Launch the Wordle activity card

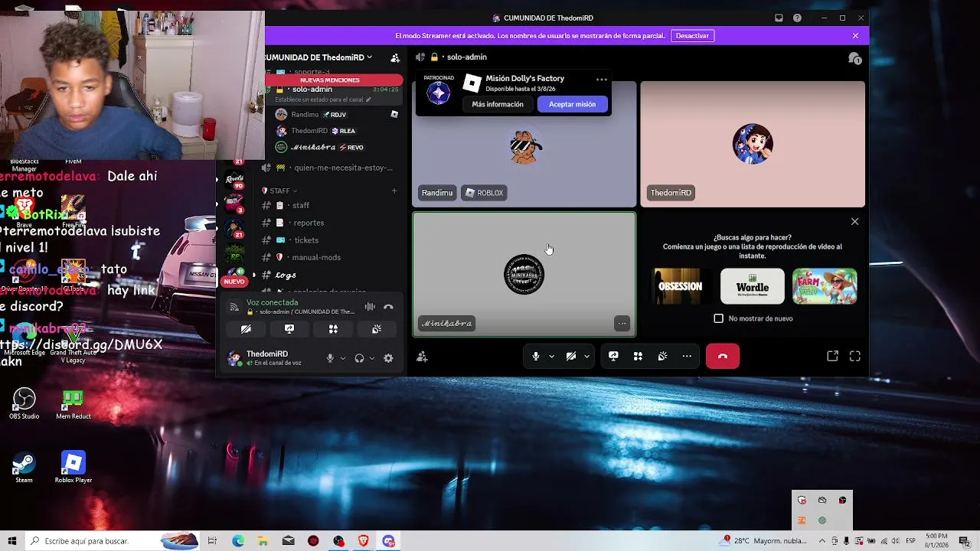753,286
